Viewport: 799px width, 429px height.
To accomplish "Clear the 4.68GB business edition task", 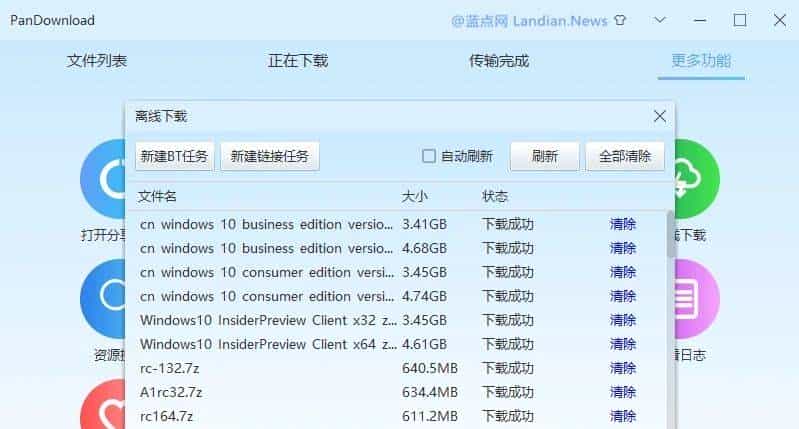I will tap(623, 248).
